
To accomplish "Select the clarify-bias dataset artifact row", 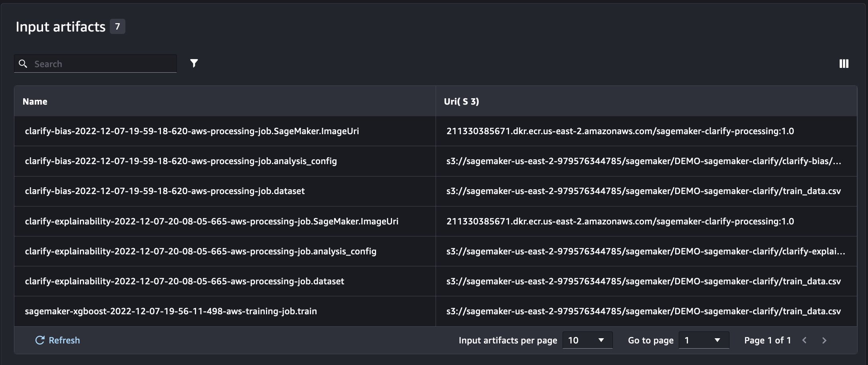I will [x=164, y=191].
